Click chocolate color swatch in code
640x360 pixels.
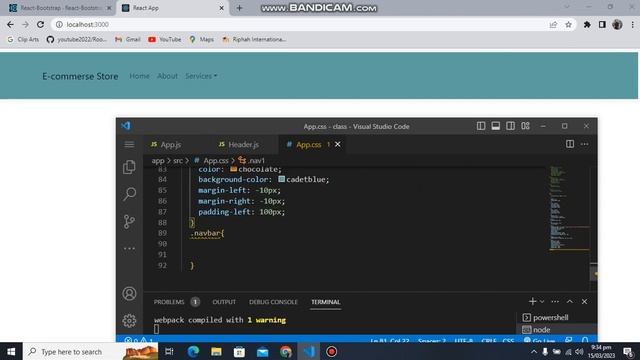coord(233,169)
